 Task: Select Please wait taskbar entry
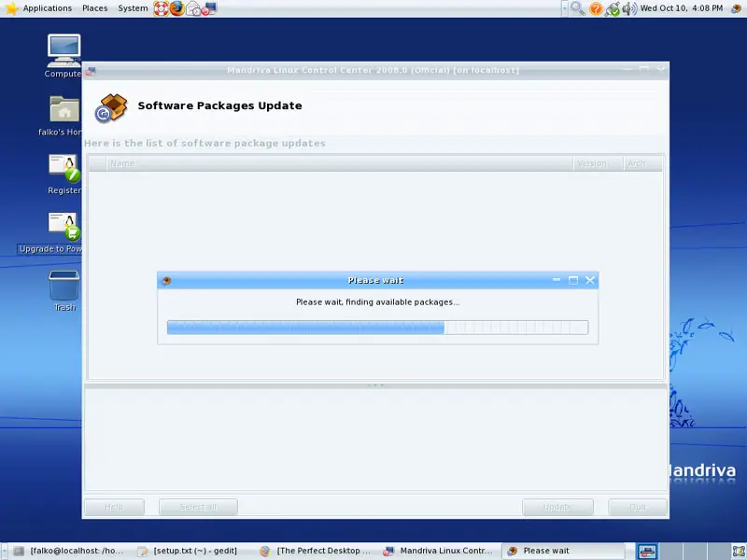563,551
